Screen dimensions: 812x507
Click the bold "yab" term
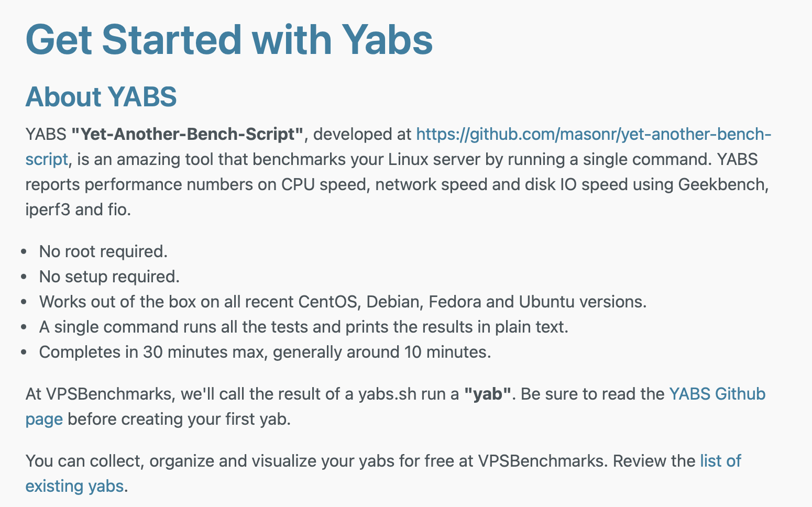488,394
